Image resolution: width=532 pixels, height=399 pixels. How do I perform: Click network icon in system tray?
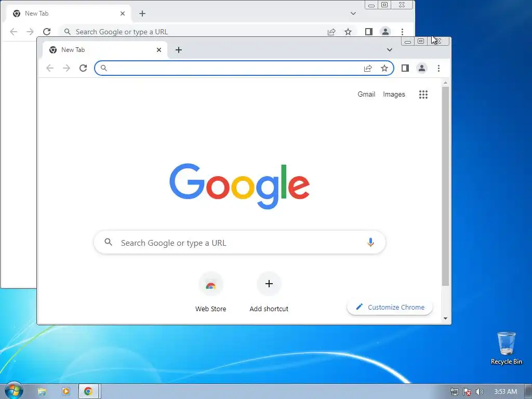point(454,392)
